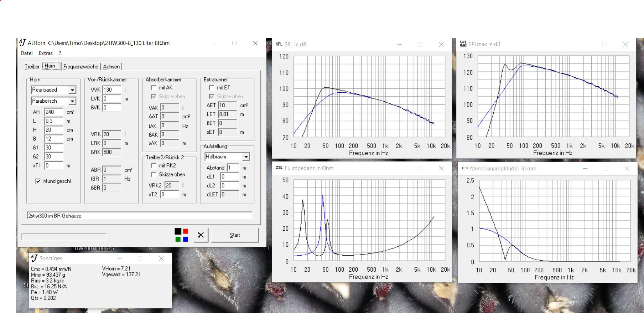Image resolution: width=644 pixels, height=313 pixels.
Task: Click the xT2 input field
Action: click(x=170, y=194)
